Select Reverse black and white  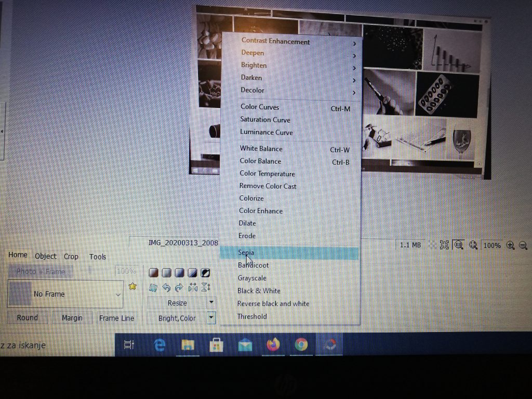pyautogui.click(x=289, y=303)
